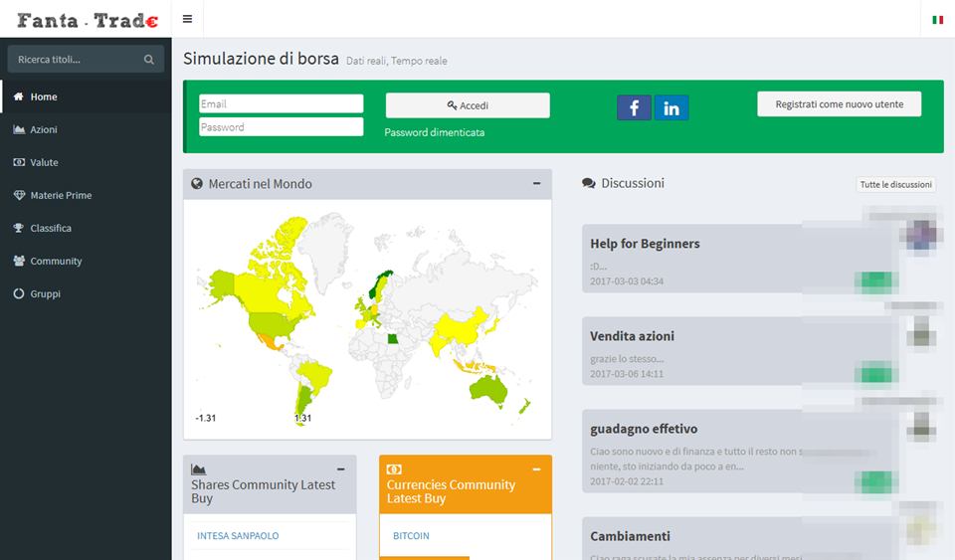Click the Ricerca titoli search field
955x560 pixels.
[86, 59]
